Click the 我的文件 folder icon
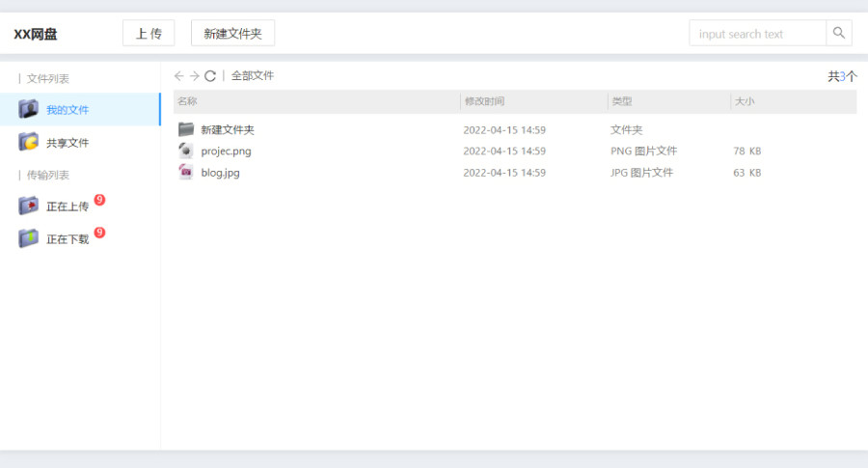Screen dimensions: 868x468 coord(29,110)
